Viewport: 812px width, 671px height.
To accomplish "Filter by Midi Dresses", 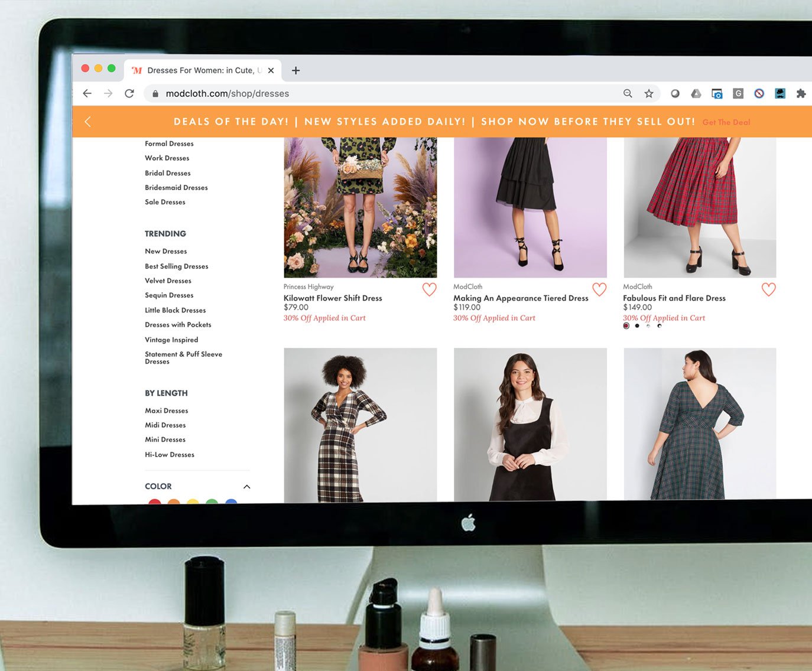I will (165, 425).
